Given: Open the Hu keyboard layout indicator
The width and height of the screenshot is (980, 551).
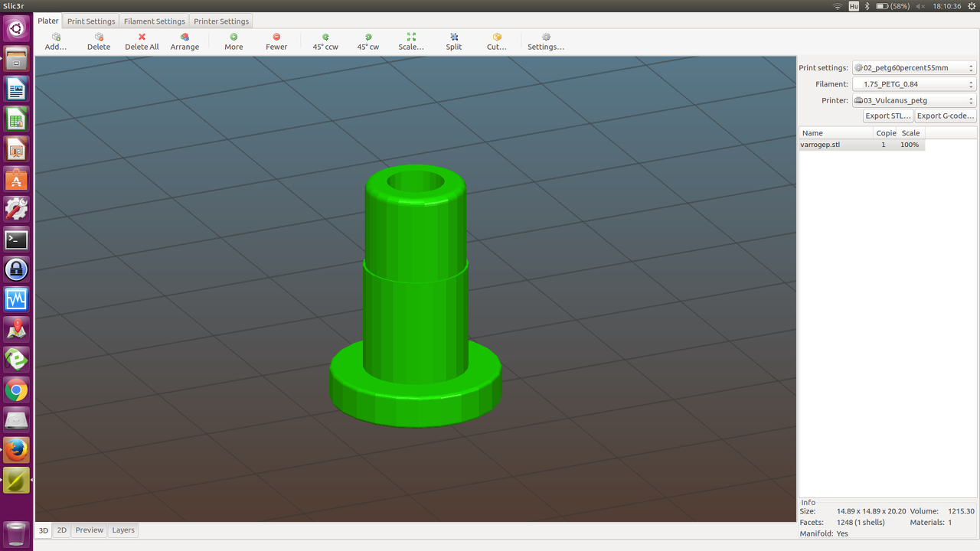Looking at the screenshot, I should click(854, 6).
